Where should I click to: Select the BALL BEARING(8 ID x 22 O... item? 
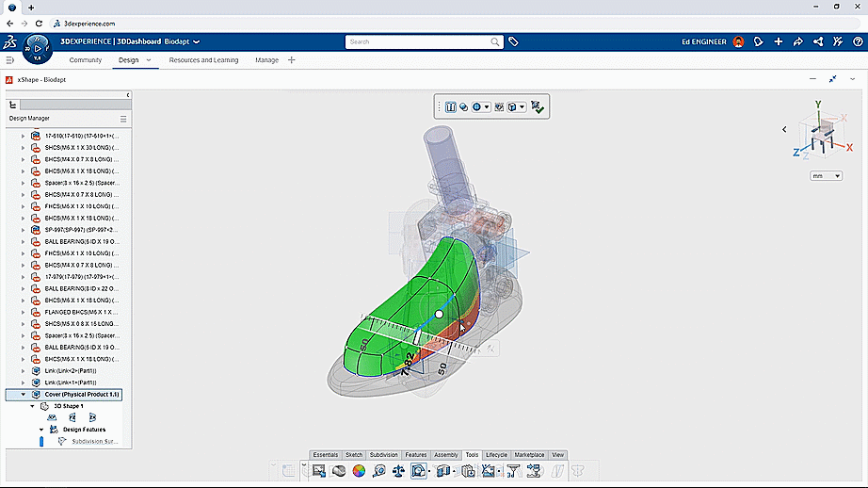coord(80,288)
